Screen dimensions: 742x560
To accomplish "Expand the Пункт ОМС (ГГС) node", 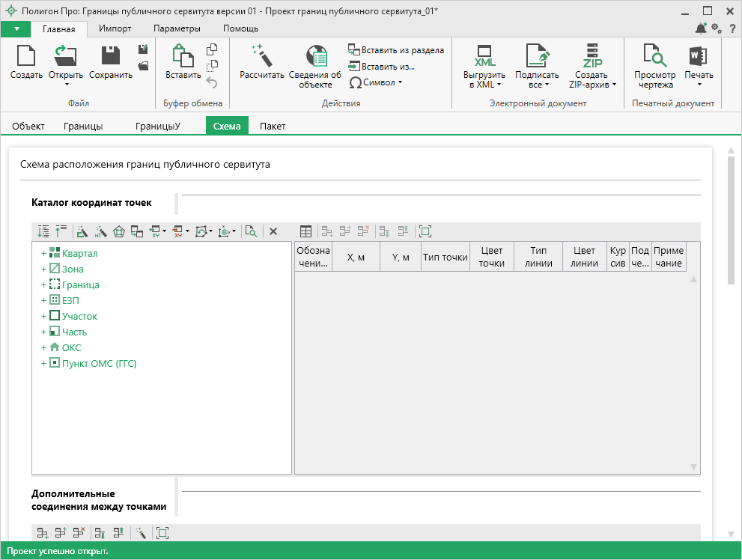I will pyautogui.click(x=44, y=365).
